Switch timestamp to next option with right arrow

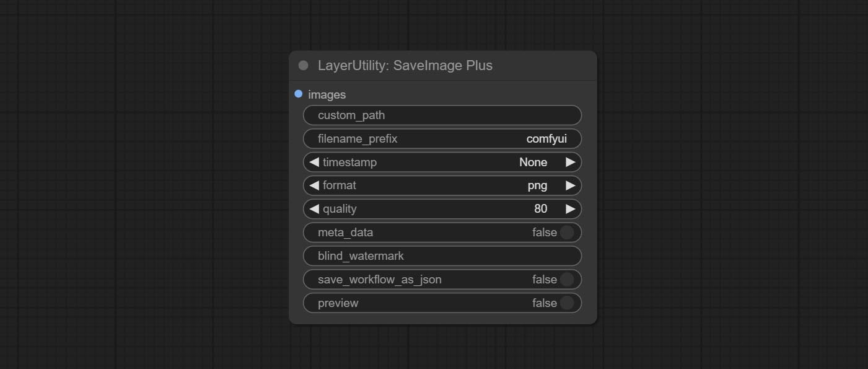(571, 162)
